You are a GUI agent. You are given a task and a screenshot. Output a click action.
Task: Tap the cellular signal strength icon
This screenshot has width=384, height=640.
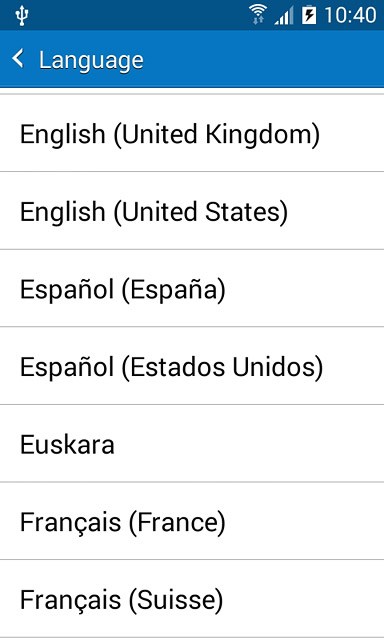click(284, 16)
